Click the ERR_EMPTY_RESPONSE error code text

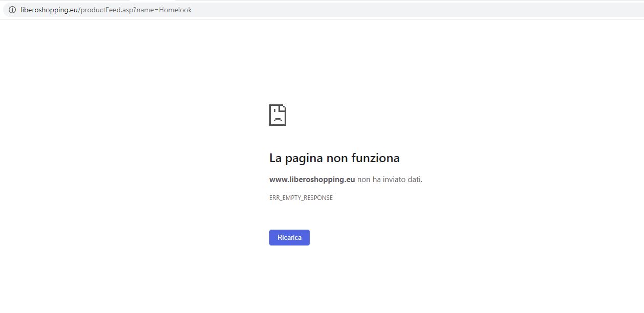tap(301, 198)
